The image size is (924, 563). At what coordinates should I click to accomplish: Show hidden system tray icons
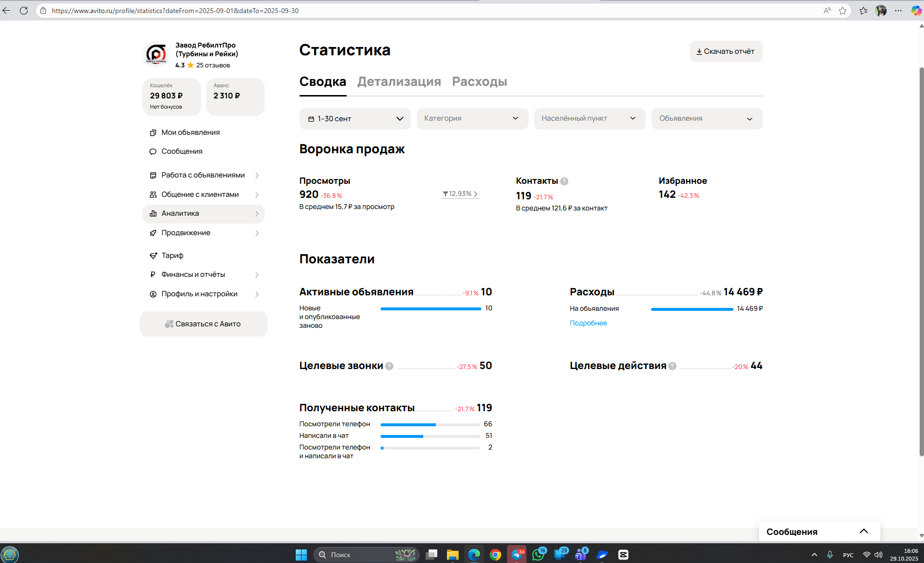pyautogui.click(x=814, y=555)
